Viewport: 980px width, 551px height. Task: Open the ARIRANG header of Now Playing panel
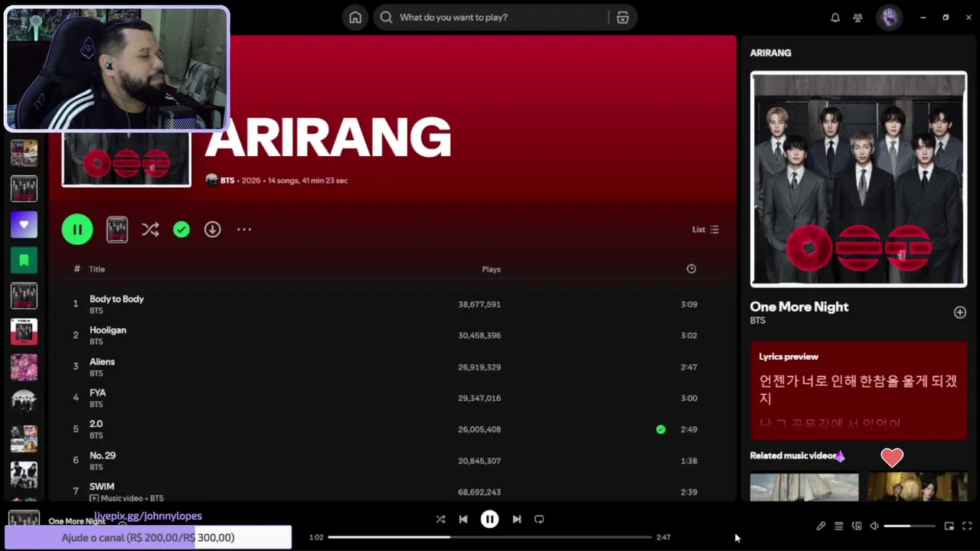point(770,53)
